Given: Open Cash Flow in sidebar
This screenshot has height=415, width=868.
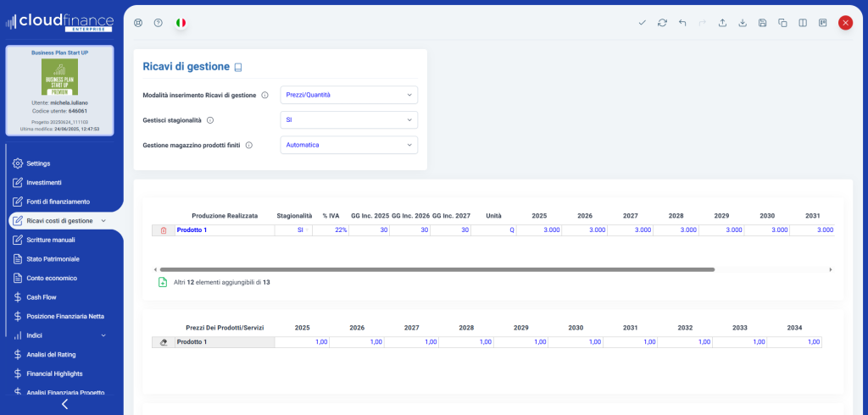Looking at the screenshot, I should [x=42, y=297].
